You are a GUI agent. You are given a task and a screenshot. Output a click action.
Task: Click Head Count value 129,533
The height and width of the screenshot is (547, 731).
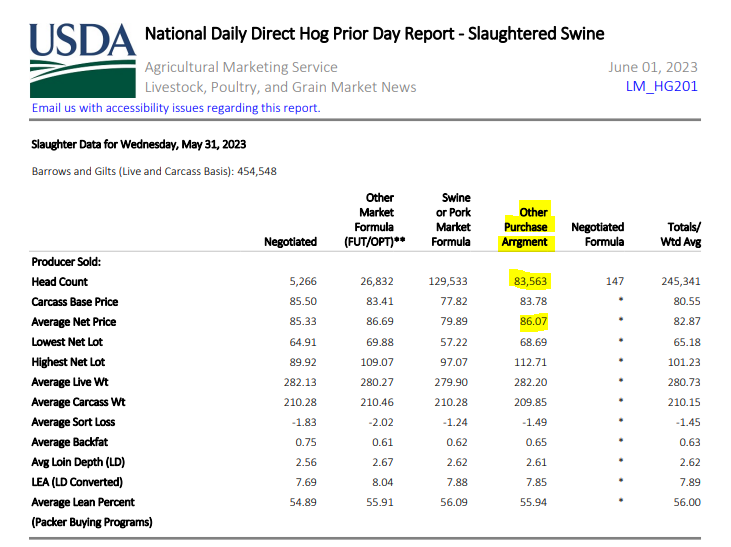[448, 281]
